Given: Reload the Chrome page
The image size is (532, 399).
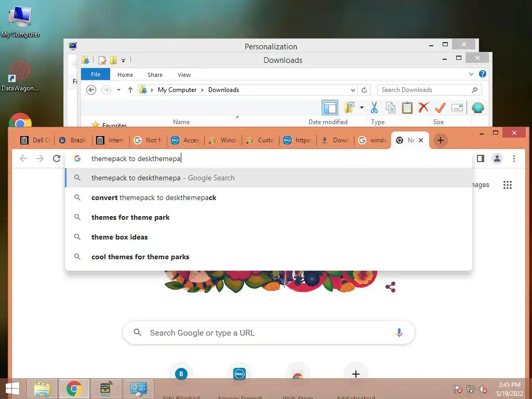Looking at the screenshot, I should point(57,158).
